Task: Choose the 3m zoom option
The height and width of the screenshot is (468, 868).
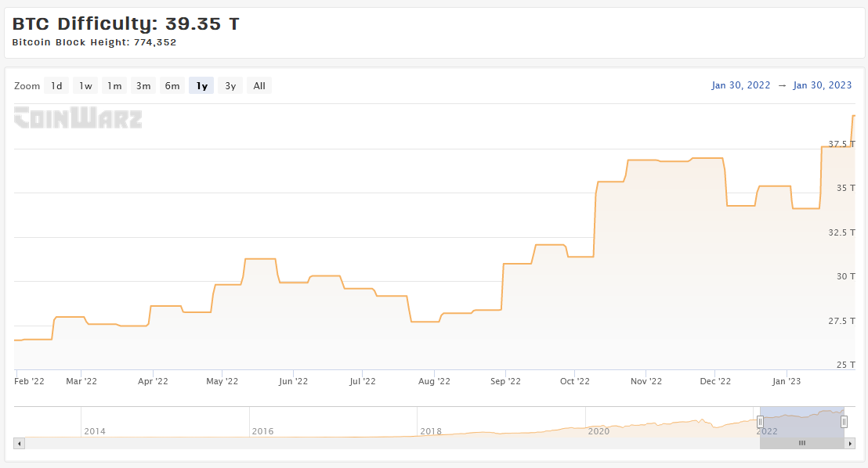Action: point(143,86)
